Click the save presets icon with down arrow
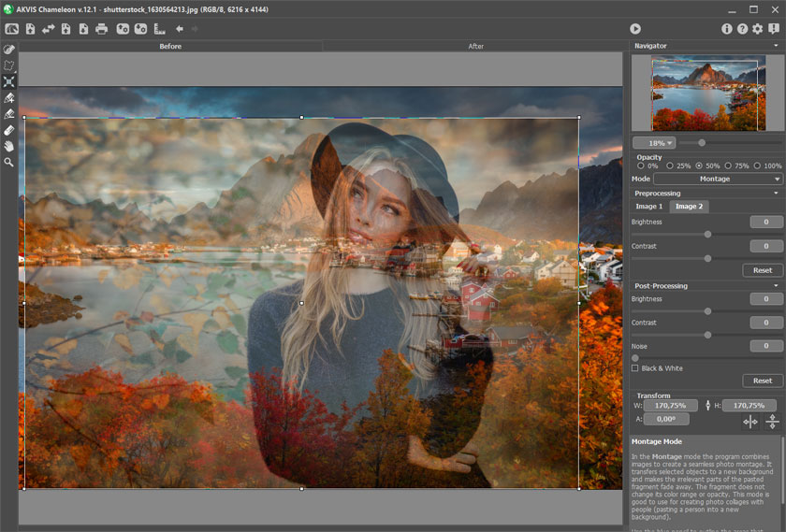The height and width of the screenshot is (532, 786). point(140,29)
